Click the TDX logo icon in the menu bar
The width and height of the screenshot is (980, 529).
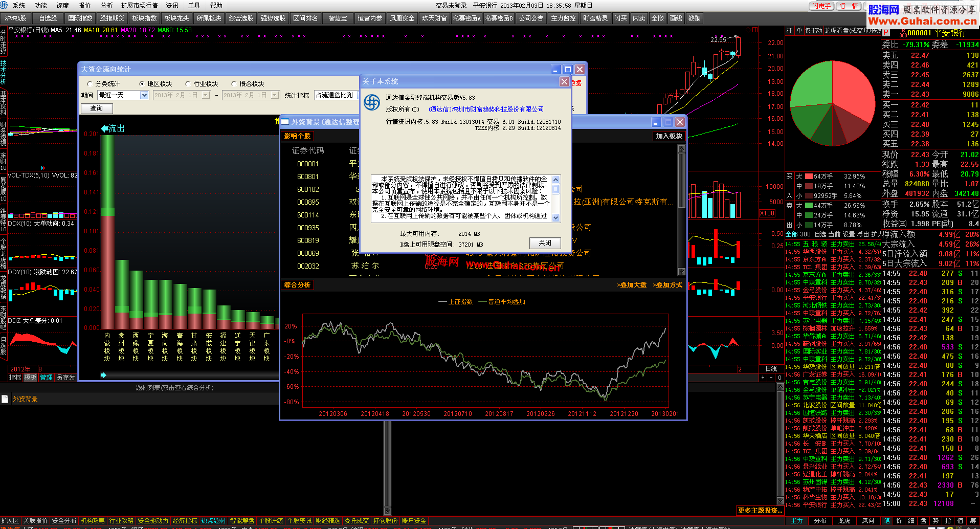[5, 5]
